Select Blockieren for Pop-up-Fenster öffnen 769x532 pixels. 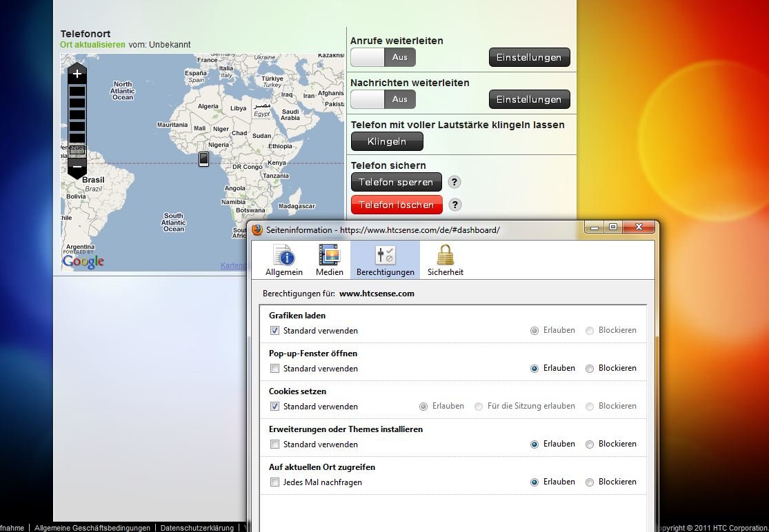[590, 369]
